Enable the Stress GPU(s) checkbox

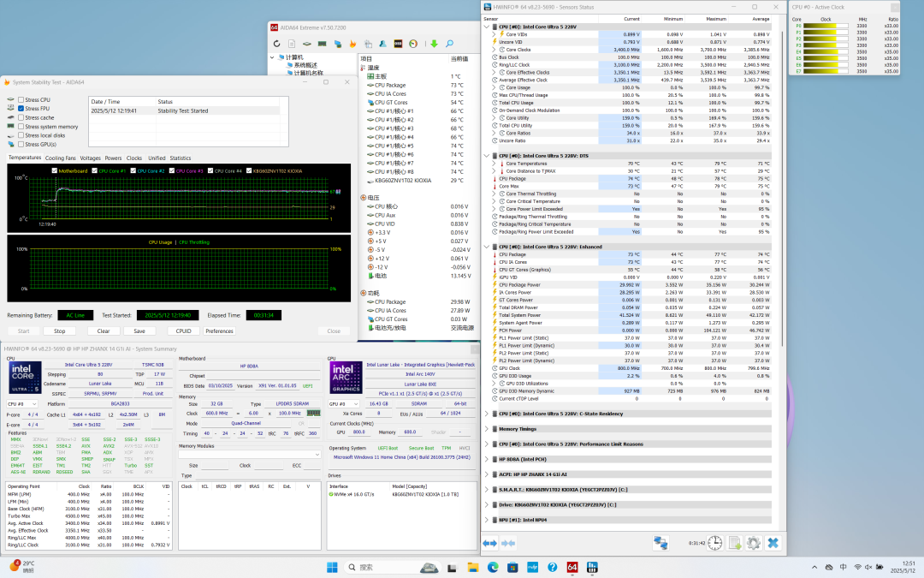[21, 144]
